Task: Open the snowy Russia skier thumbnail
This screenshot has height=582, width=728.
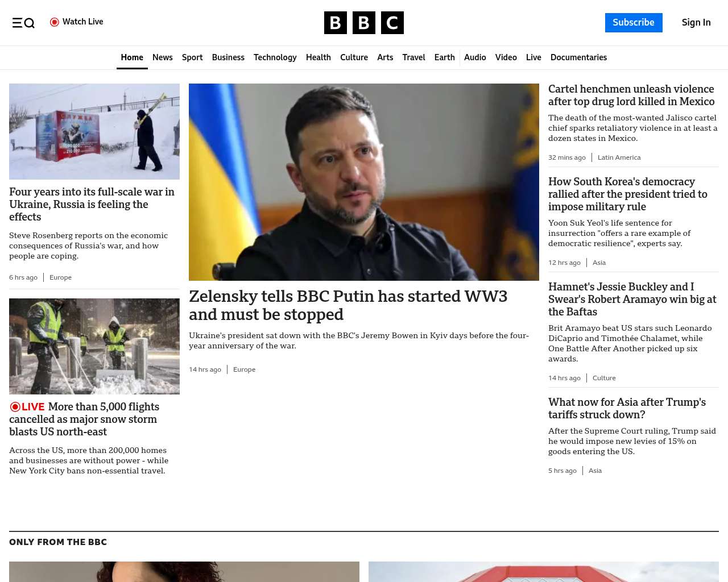Action: pyautogui.click(x=94, y=131)
